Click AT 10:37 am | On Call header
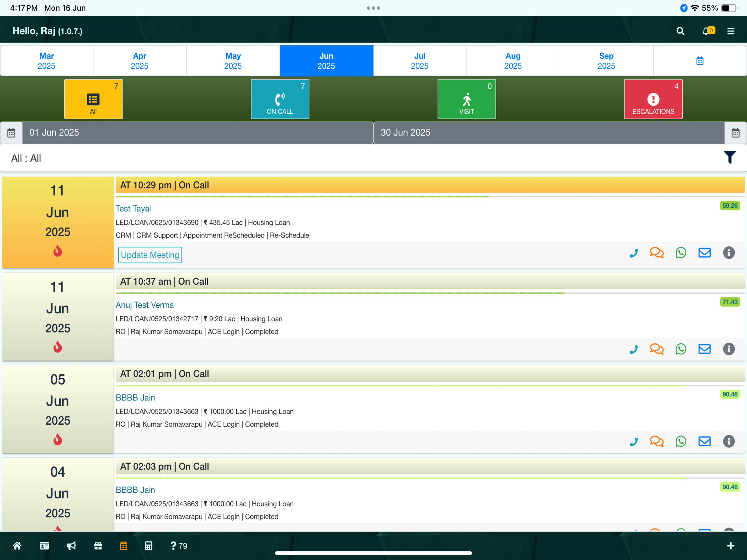 [x=430, y=282]
